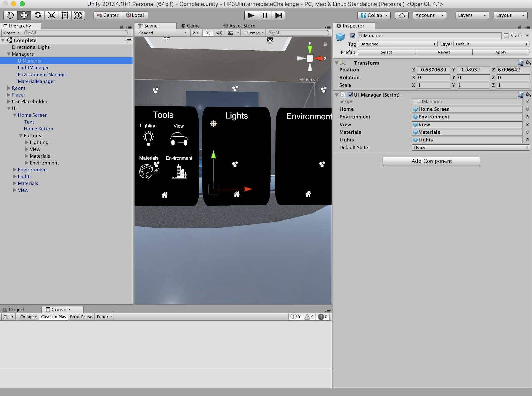The image size is (532, 396).
Task: Switch to the Game tab
Action: pyautogui.click(x=191, y=26)
